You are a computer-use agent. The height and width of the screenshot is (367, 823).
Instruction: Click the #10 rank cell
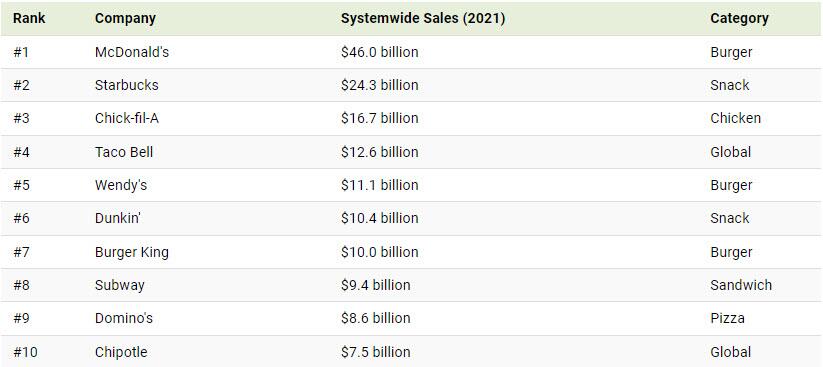(25, 352)
